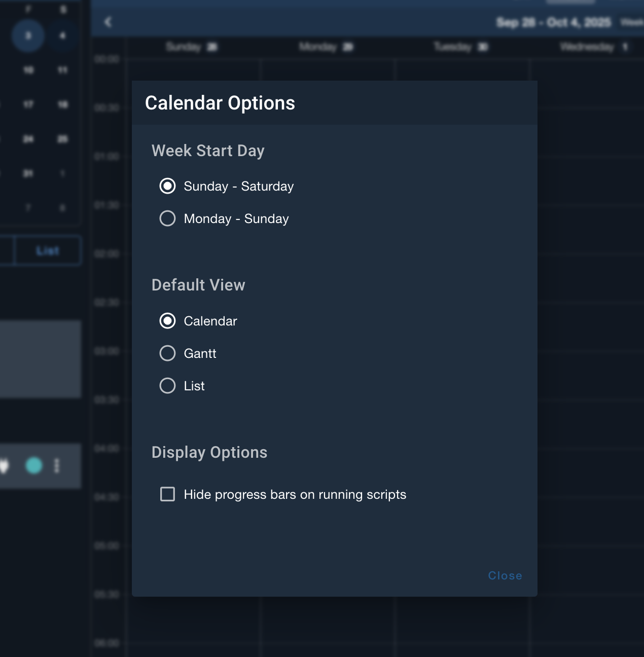The height and width of the screenshot is (657, 644).
Task: Select Sunday - Saturday week start
Action: coord(167,186)
